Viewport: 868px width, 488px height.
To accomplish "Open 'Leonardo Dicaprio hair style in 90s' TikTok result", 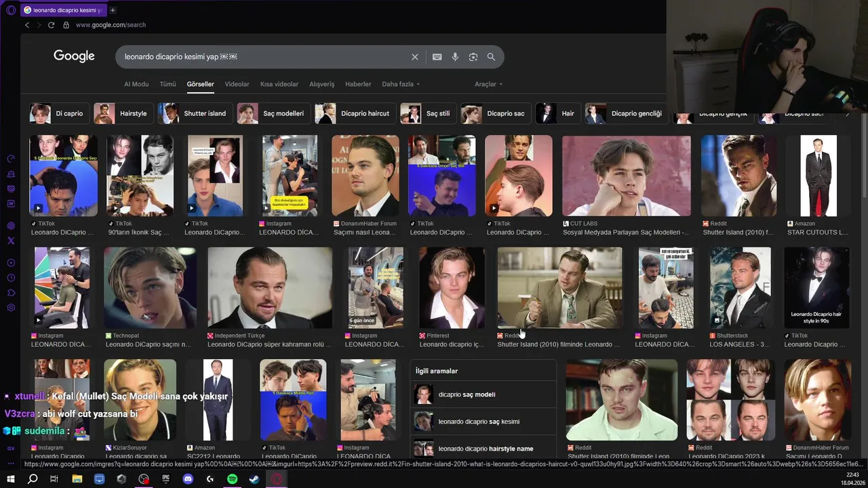I will [x=816, y=287].
